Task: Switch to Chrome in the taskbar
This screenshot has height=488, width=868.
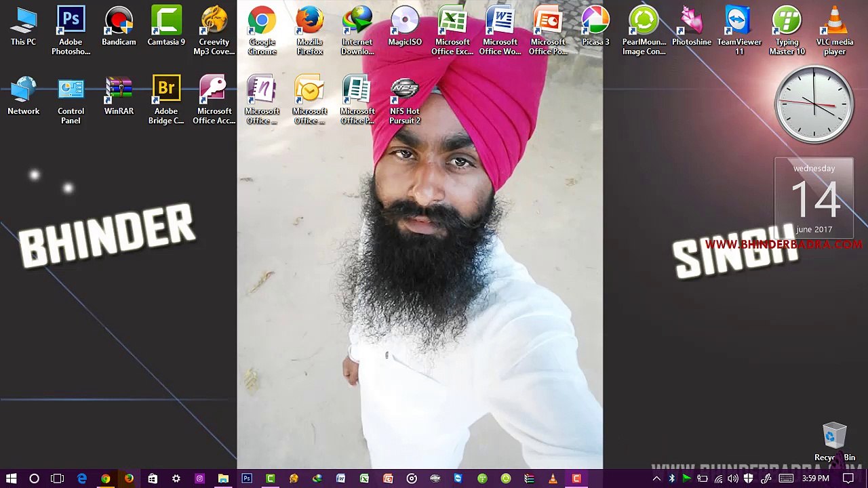Action: click(106, 479)
